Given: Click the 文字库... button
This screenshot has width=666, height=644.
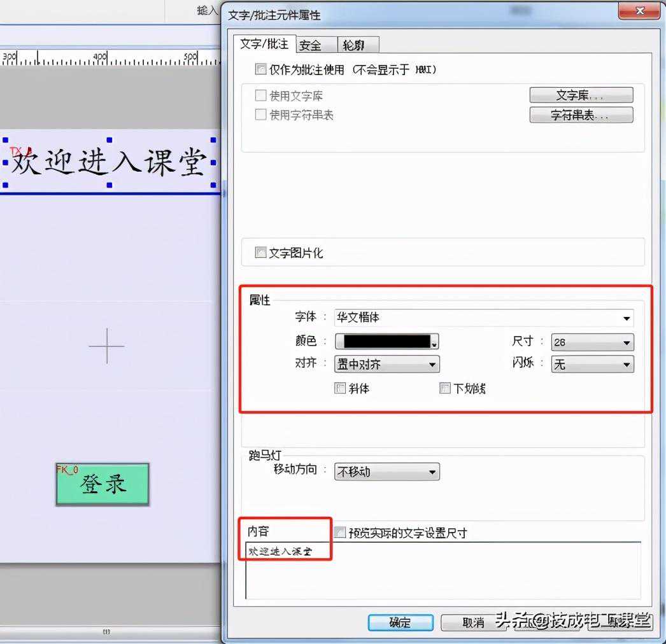Looking at the screenshot, I should (x=581, y=95).
